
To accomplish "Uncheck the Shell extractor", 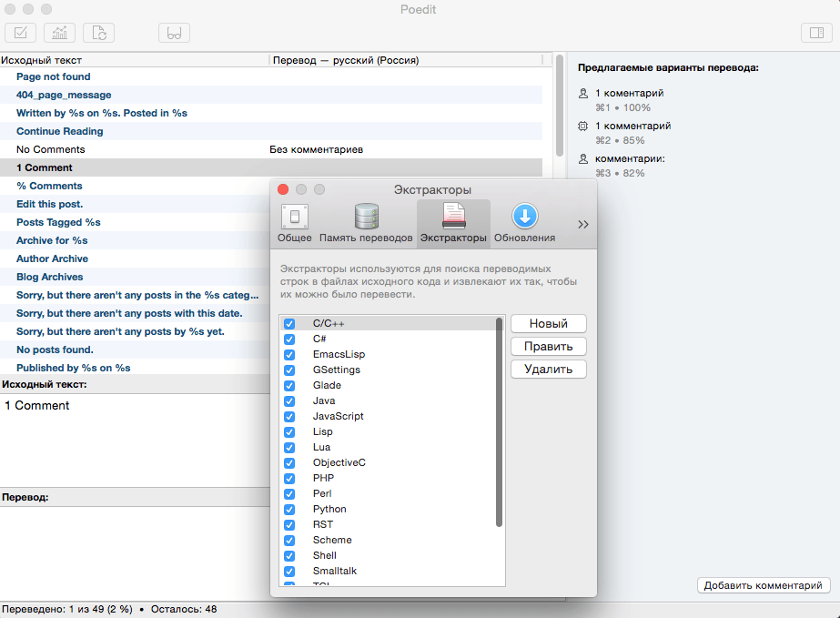I will tap(289, 556).
